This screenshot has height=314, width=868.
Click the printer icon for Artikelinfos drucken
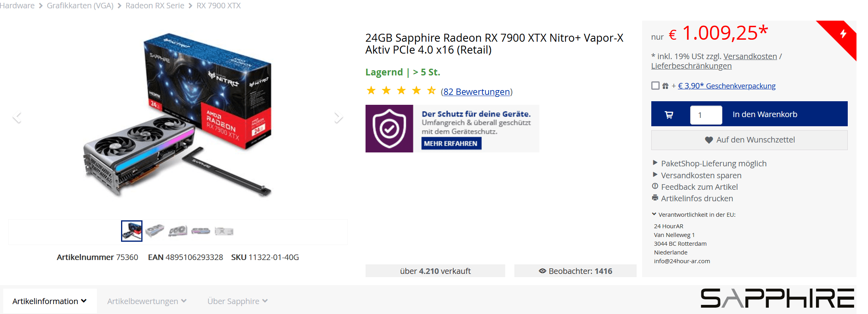pyautogui.click(x=655, y=198)
